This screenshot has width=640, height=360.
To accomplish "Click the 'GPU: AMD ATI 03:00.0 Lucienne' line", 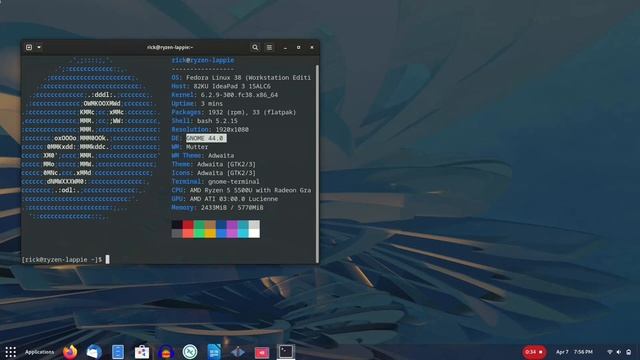I will coord(224,199).
